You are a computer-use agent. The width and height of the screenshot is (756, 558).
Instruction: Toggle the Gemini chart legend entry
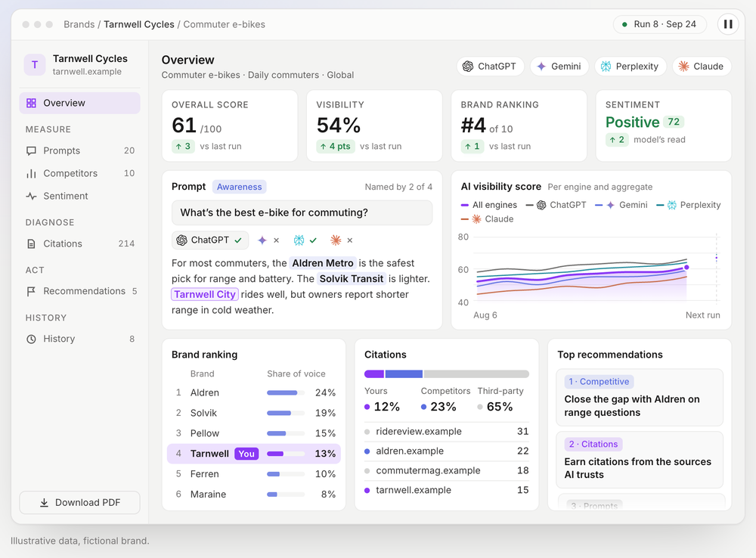(621, 205)
